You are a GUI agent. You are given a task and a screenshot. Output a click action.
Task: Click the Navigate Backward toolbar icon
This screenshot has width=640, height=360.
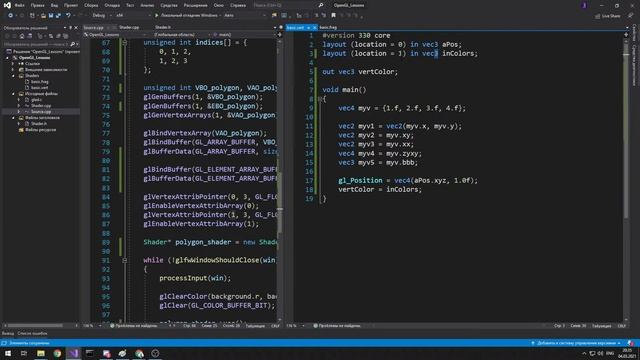click(x=10, y=16)
